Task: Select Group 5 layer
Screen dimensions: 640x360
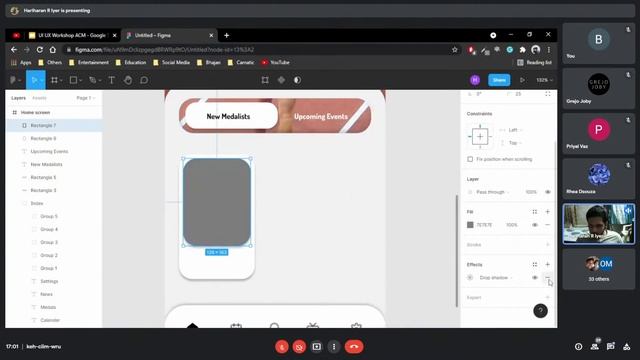Action: point(54,216)
